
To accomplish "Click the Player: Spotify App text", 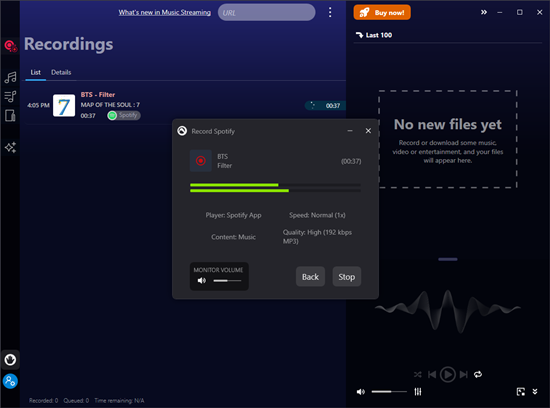I will coord(233,215).
